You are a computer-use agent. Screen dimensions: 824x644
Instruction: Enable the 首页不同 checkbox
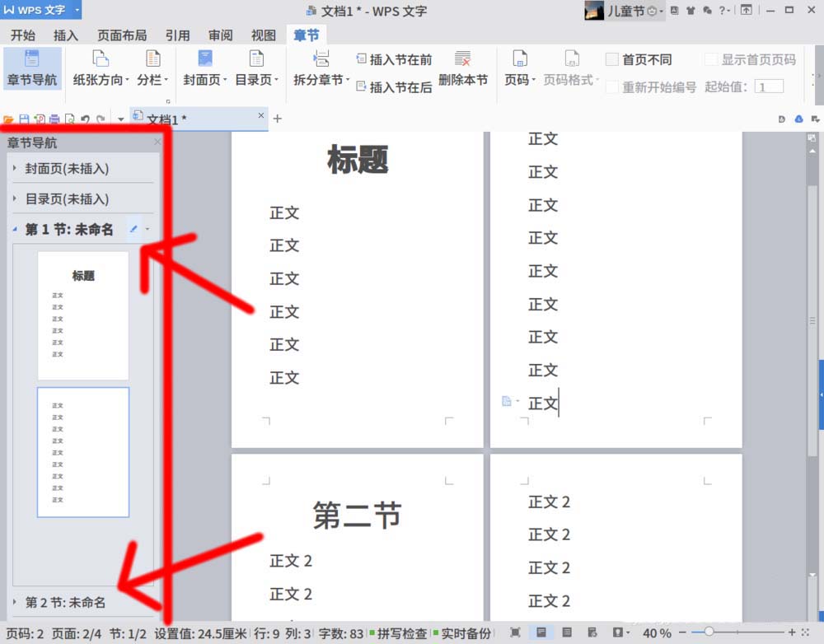tap(611, 59)
